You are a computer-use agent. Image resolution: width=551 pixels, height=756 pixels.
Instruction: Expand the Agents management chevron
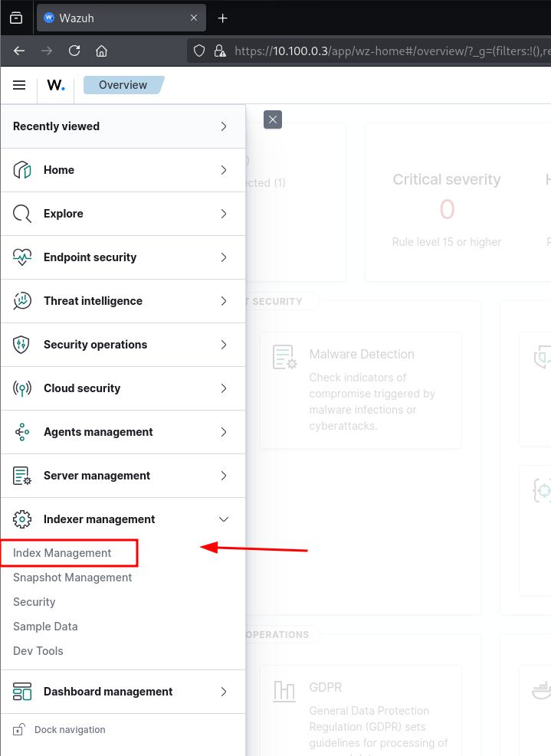point(224,432)
